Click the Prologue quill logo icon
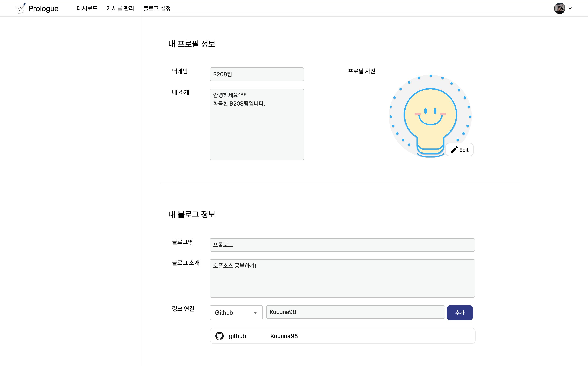This screenshot has height=366, width=588. point(21,8)
